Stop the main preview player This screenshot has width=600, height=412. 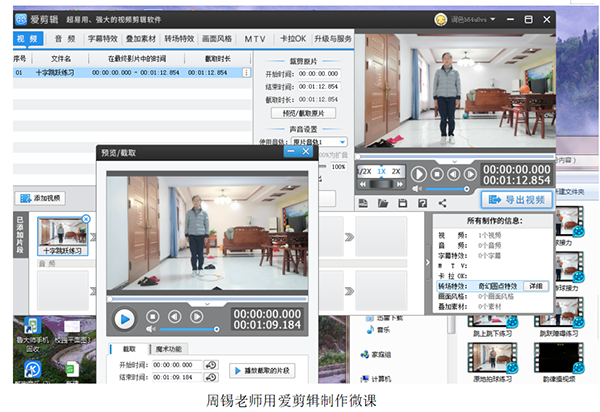[x=437, y=174]
